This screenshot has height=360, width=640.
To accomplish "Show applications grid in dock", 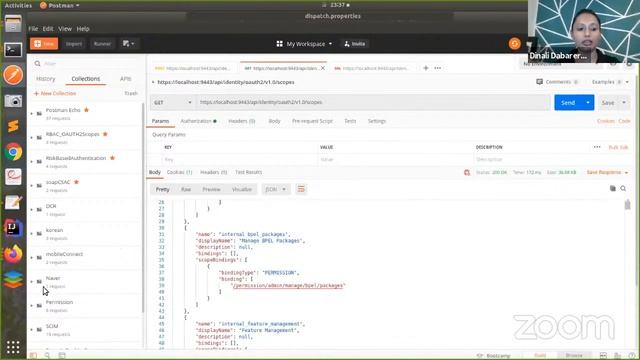I will point(13,347).
